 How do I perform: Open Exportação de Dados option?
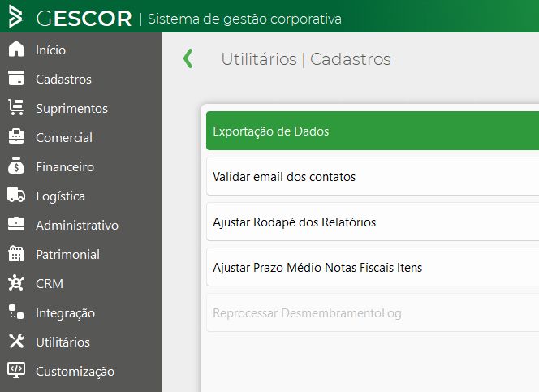(x=373, y=131)
